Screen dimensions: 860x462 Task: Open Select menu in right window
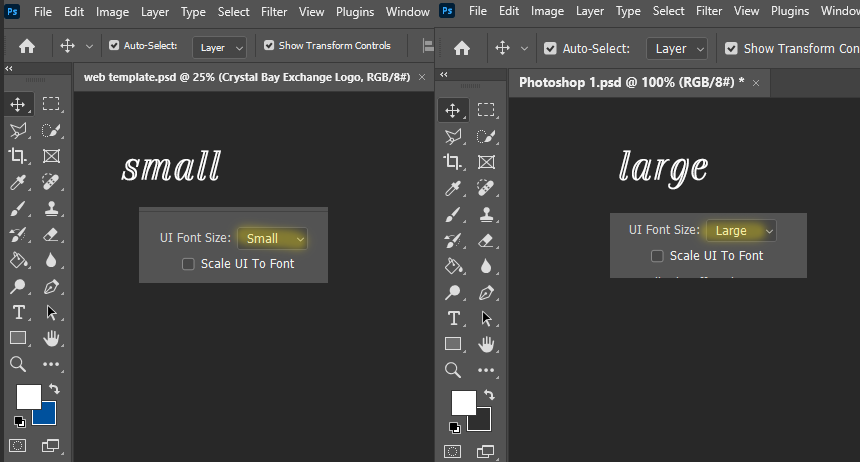[x=668, y=11]
